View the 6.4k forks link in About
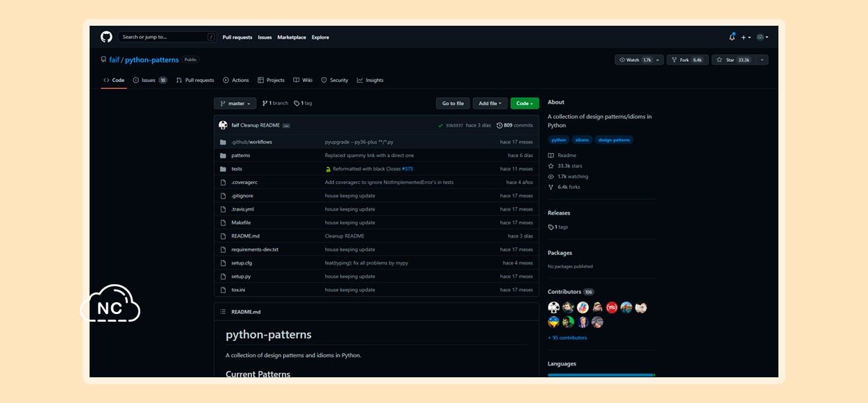 [x=564, y=187]
